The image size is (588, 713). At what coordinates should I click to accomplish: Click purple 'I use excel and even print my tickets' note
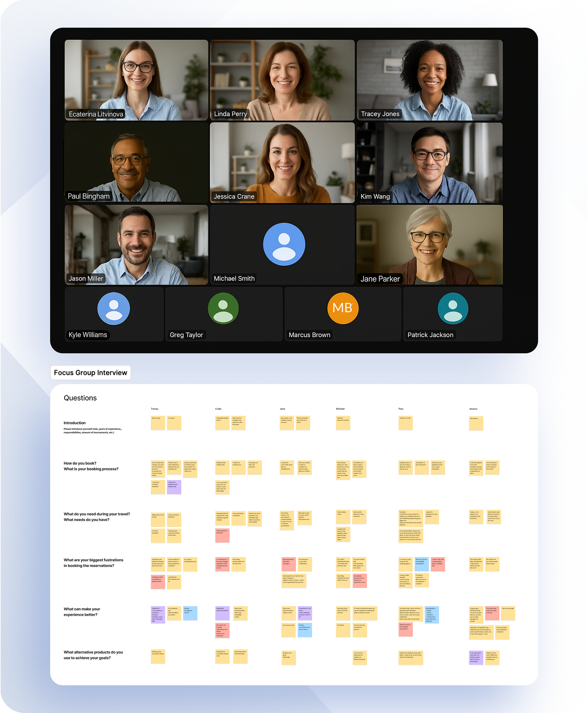[x=476, y=658]
